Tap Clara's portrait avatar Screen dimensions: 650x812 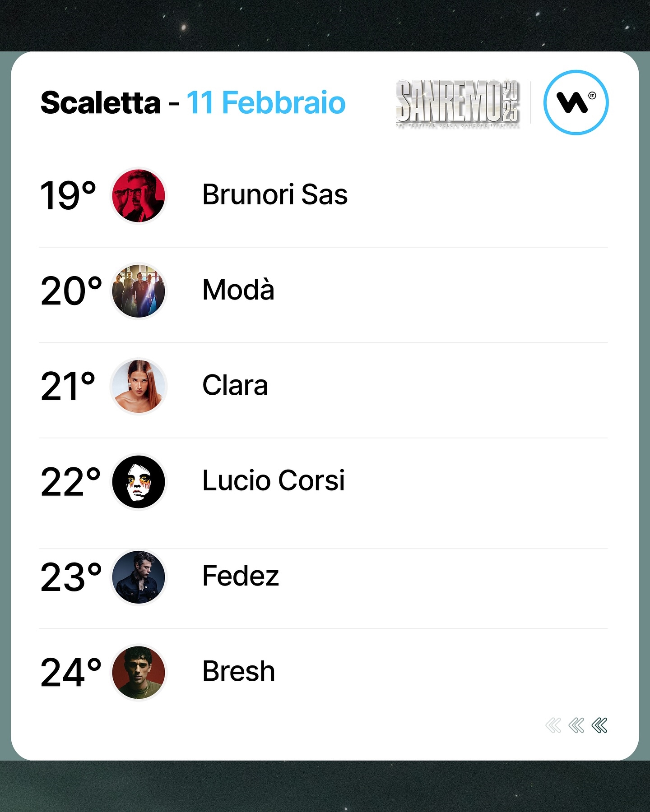tap(139, 387)
